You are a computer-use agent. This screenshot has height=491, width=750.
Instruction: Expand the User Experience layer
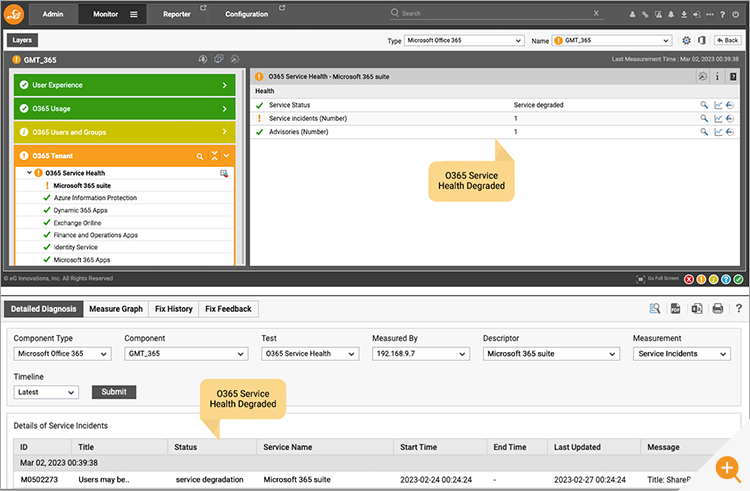124,85
